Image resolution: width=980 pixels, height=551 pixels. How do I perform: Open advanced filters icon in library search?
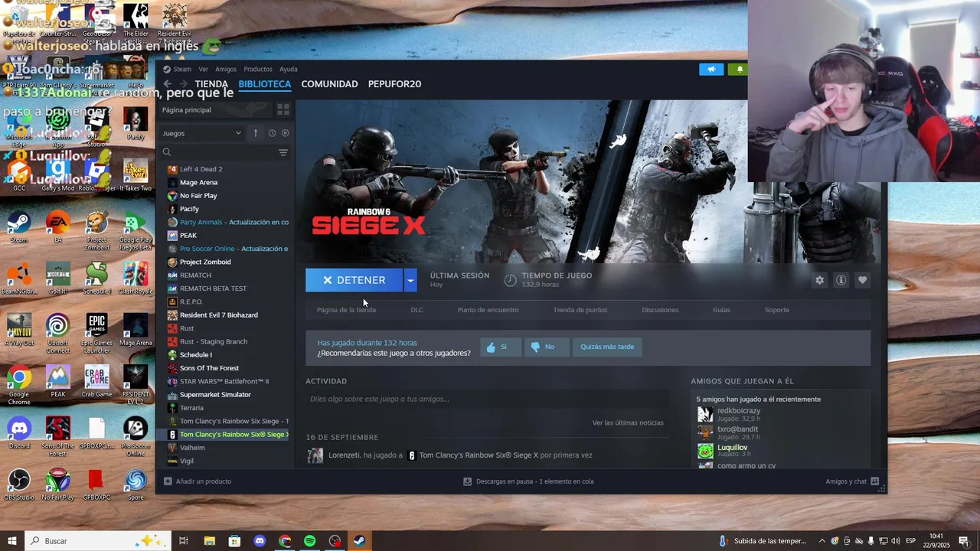click(x=283, y=152)
